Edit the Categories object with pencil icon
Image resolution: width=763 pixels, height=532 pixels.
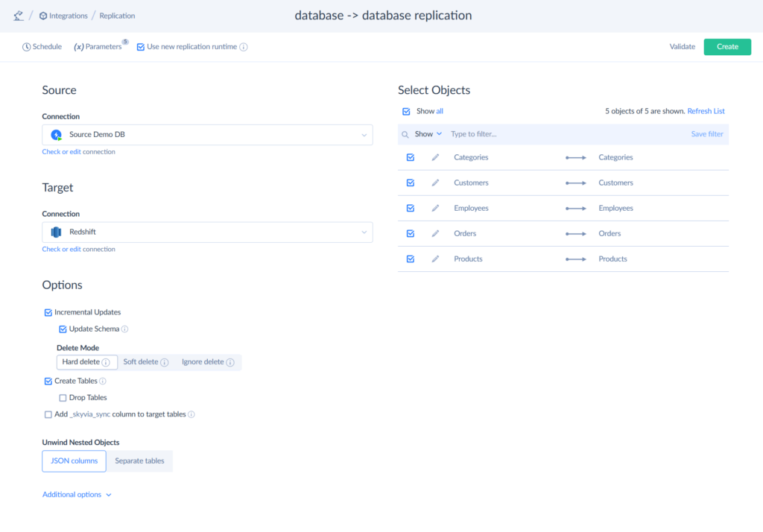pyautogui.click(x=435, y=157)
